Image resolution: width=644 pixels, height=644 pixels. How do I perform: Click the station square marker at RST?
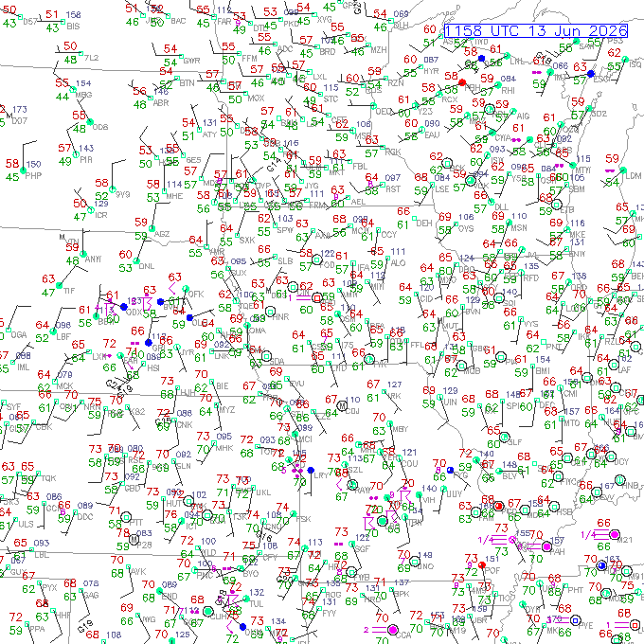click(383, 185)
